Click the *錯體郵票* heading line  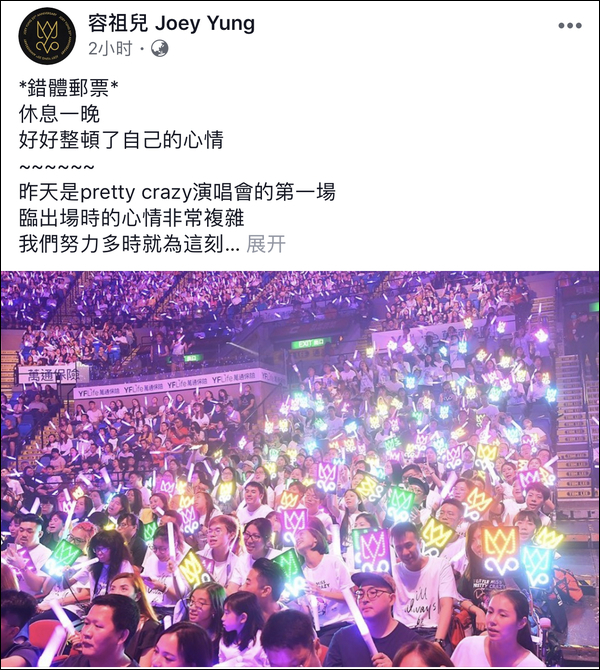[68, 88]
